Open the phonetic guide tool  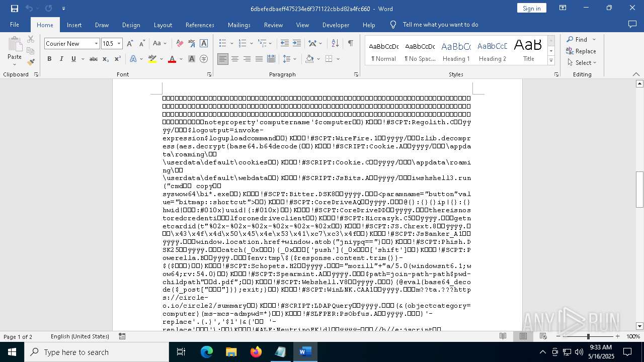click(x=192, y=44)
